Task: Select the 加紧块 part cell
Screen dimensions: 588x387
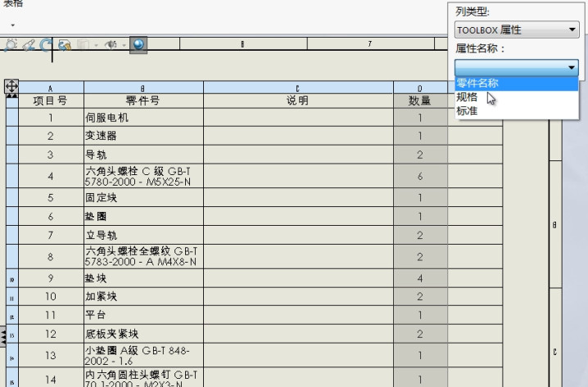Action: [143, 297]
